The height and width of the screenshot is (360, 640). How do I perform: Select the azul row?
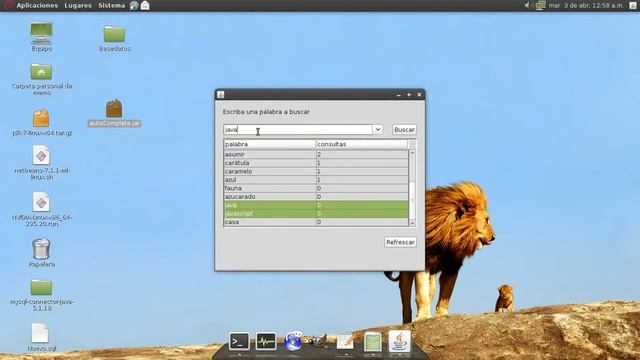(x=316, y=180)
